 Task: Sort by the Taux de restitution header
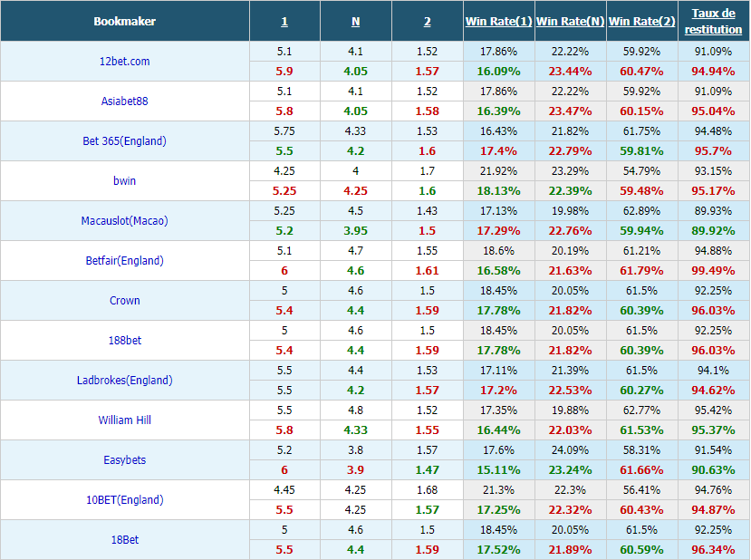(x=713, y=21)
